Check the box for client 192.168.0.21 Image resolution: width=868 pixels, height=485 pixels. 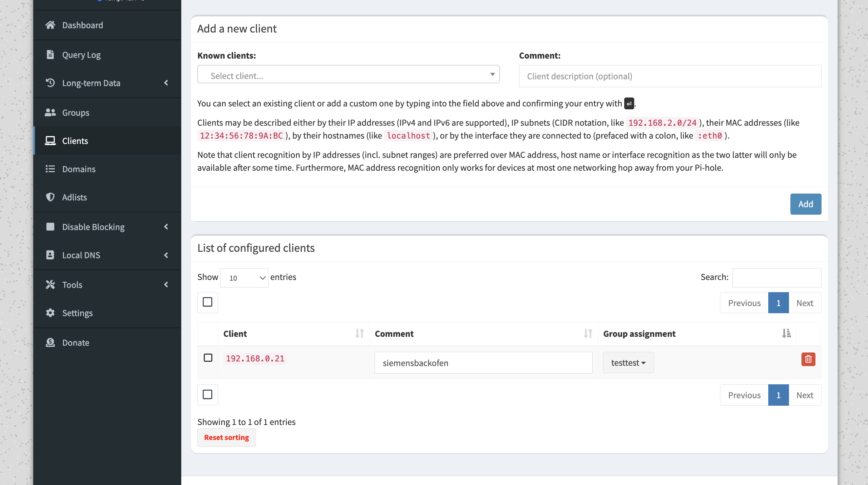[x=208, y=358]
